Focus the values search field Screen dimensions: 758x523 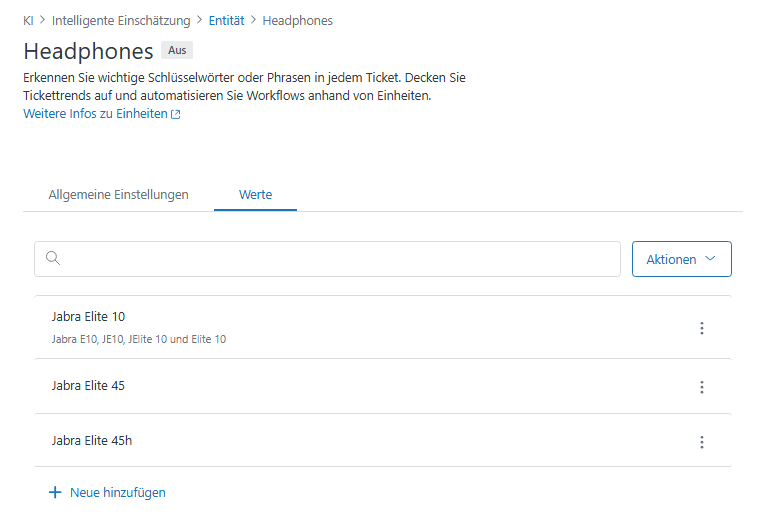(x=327, y=259)
